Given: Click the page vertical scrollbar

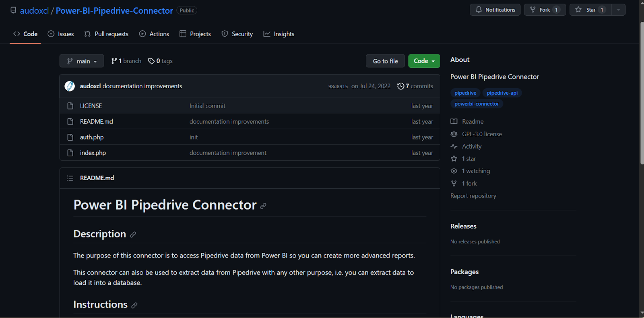Looking at the screenshot, I should pos(642,93).
